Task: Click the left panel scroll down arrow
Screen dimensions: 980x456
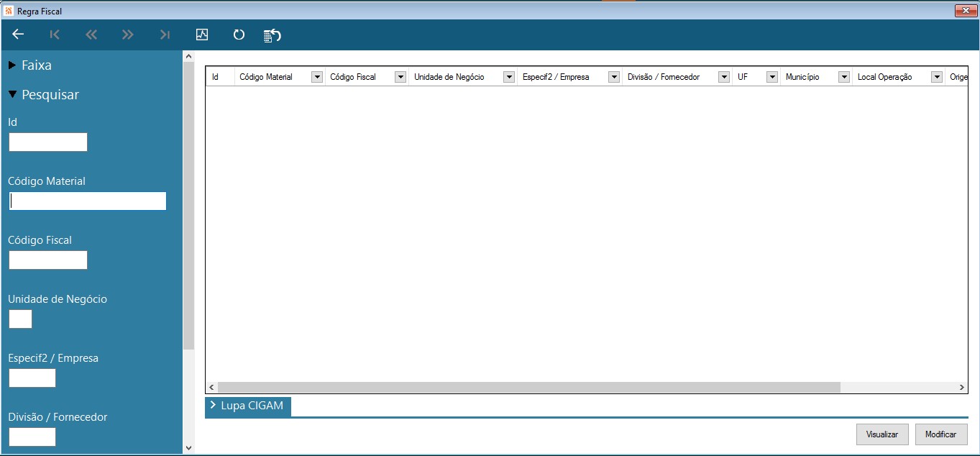Action: point(188,447)
